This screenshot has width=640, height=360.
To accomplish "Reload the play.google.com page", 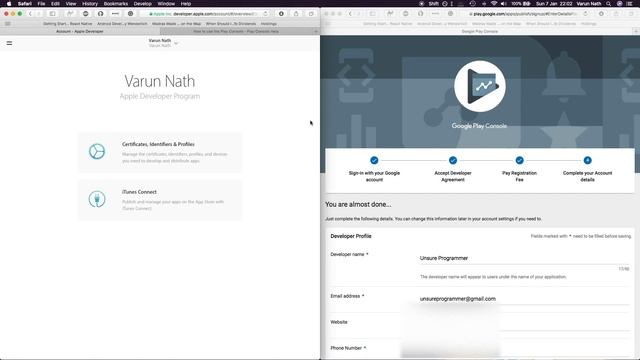I will (585, 13).
